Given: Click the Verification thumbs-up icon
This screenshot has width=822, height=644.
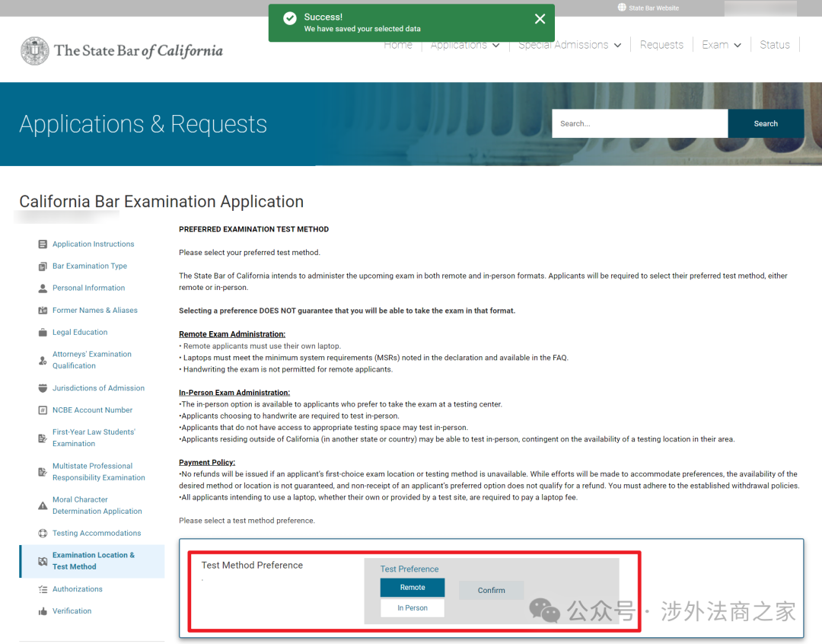Looking at the screenshot, I should 43,611.
